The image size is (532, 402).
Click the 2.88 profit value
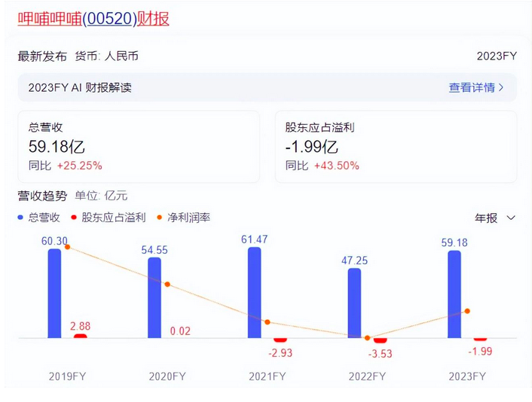pos(81,326)
